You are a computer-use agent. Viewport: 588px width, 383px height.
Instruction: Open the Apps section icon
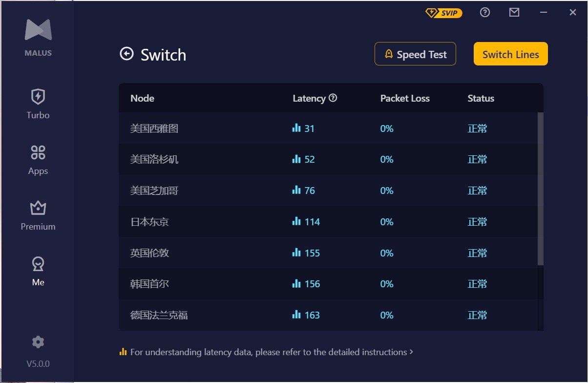coord(38,152)
